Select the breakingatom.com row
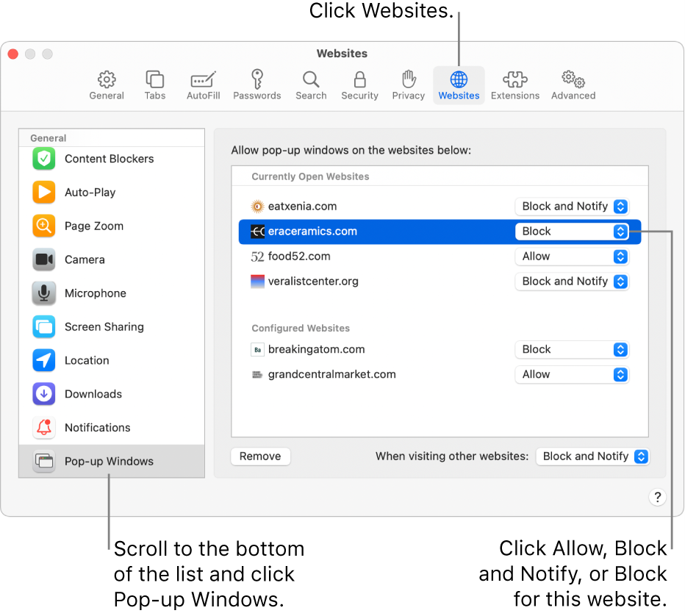The image size is (685, 616). point(440,349)
